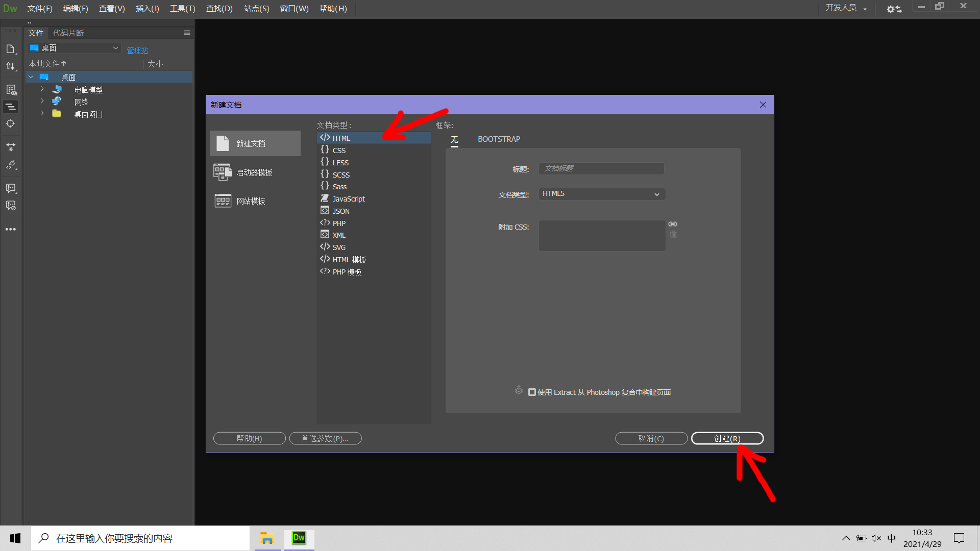
Task: Enable Extract from Photoshop comp checkbox
Action: pos(532,392)
